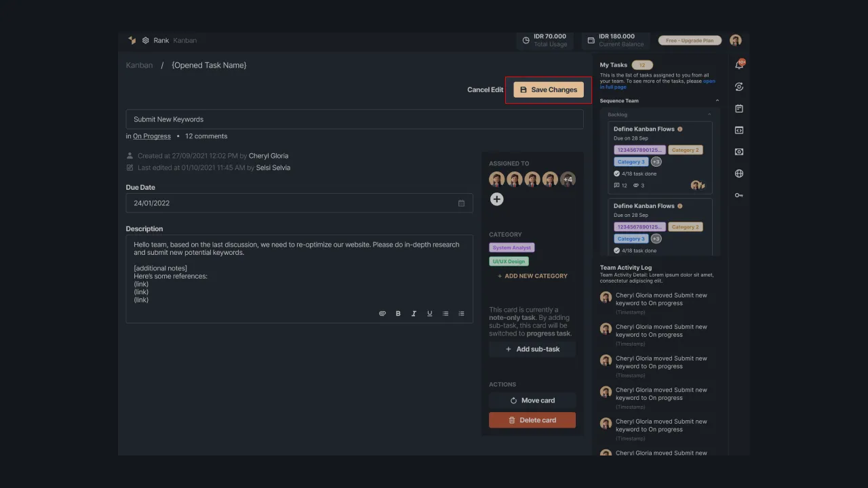Click Add New Category
Viewport: 868px width, 488px height.
tap(532, 276)
